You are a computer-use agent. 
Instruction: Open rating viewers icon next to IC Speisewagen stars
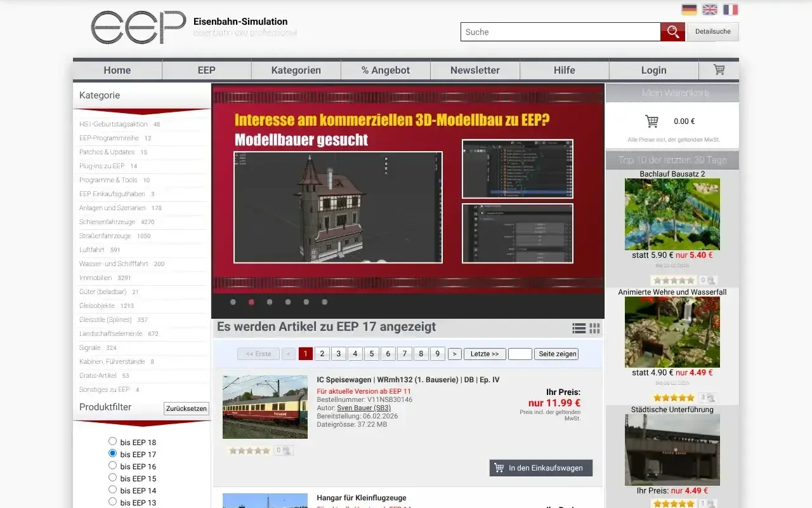pyautogui.click(x=286, y=450)
